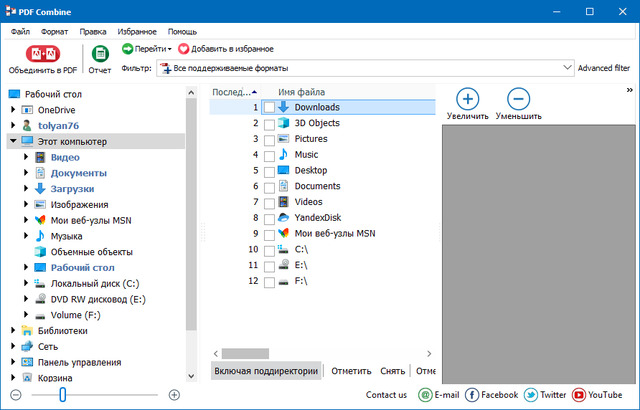Click the Увеличить zoom-in plus icon
The height and width of the screenshot is (410, 640).
click(x=468, y=99)
